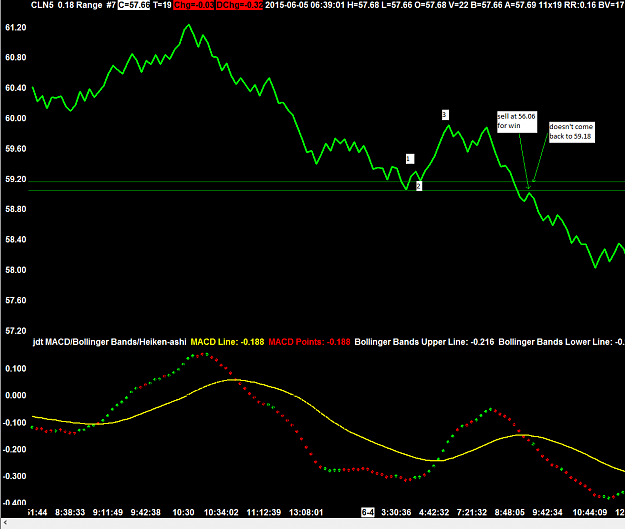Viewport: 625px width, 529px height.
Task: Click the -0.300 MACD scale label
Action: 14,476
